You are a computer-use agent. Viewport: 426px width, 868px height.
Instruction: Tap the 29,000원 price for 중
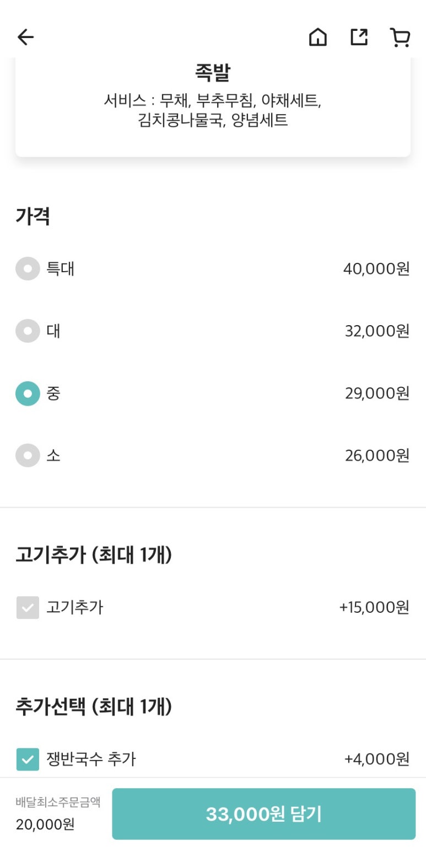click(377, 393)
